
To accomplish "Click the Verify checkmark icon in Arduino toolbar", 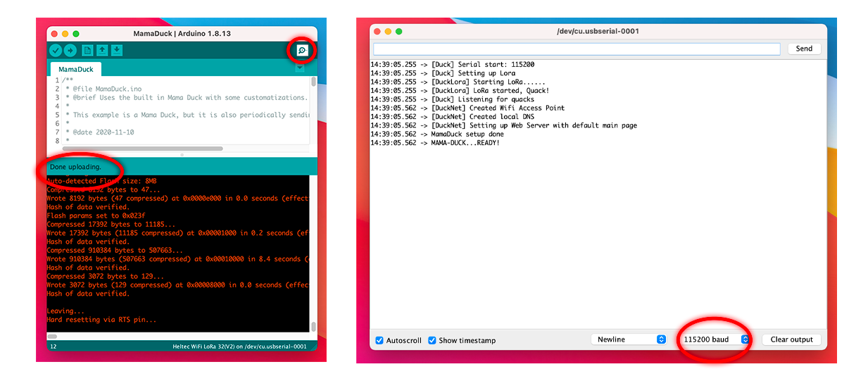I will click(56, 50).
